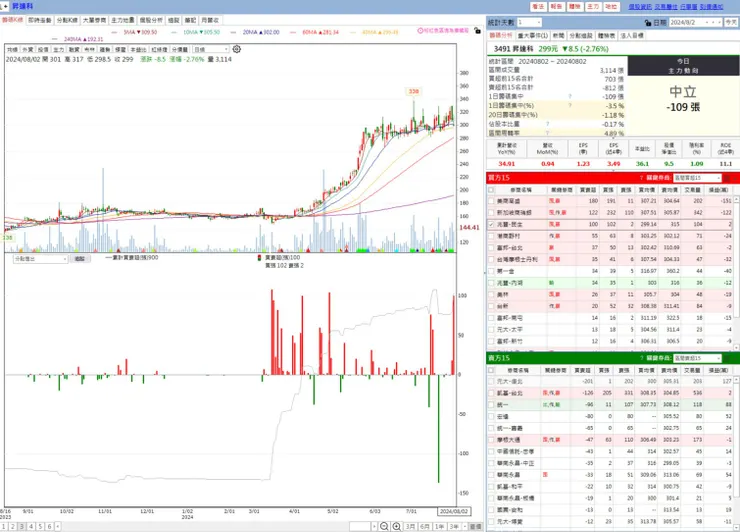Open chart settings gear icon
The width and height of the screenshot is (740, 532).
pyautogui.click(x=236, y=49)
